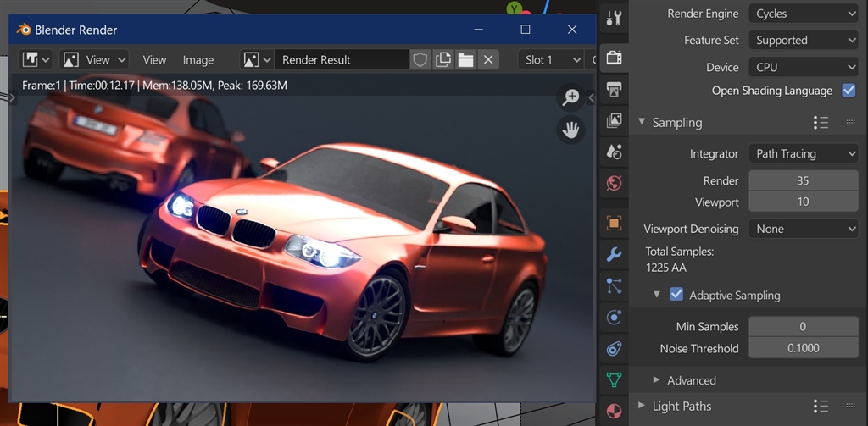Open the World properties tab icon

coord(614,183)
